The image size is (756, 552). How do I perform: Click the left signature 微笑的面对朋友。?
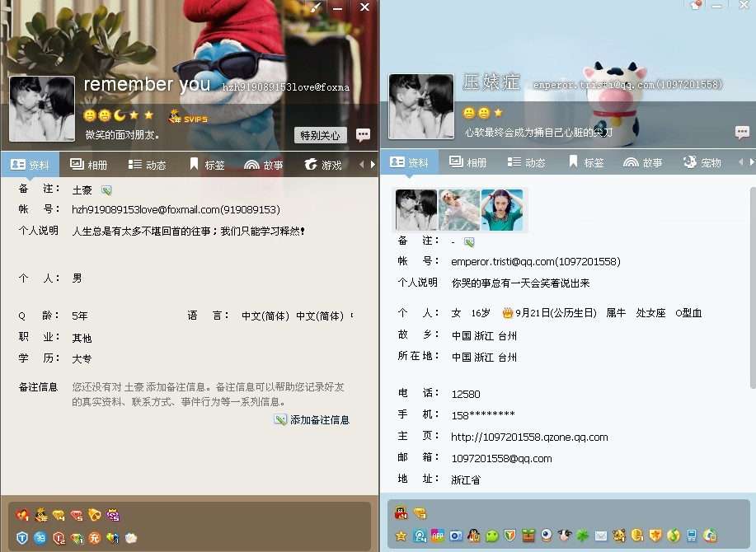coord(122,135)
